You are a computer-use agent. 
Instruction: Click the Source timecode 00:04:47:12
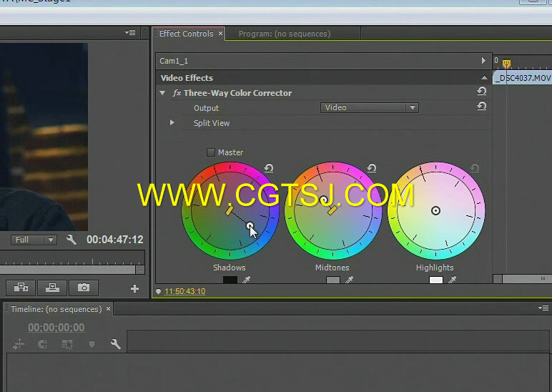tap(115, 240)
